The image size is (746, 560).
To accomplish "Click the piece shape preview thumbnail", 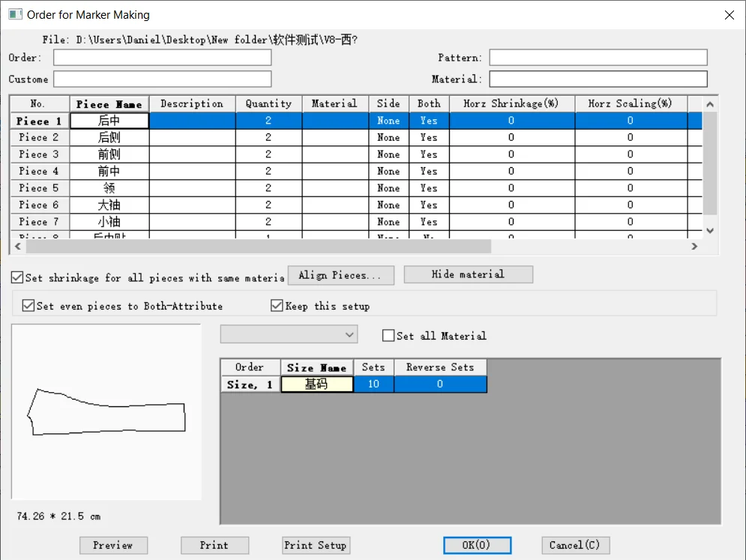I will point(106,412).
